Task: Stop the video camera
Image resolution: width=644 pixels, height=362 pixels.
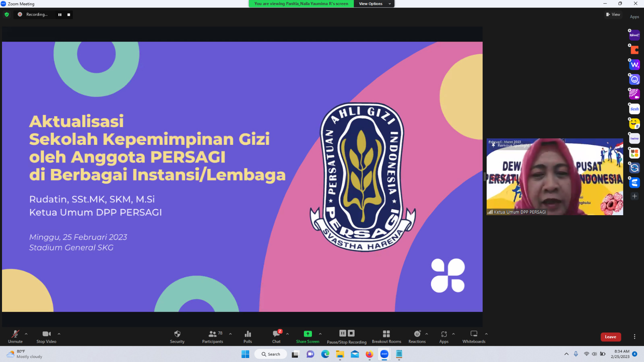Action: click(x=46, y=336)
